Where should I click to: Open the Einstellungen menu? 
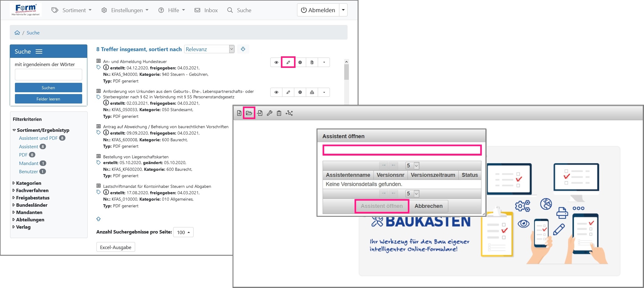pyautogui.click(x=125, y=10)
